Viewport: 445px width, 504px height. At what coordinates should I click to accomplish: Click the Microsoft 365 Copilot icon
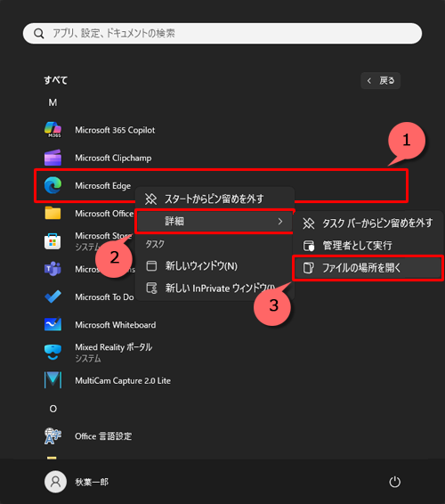(x=53, y=130)
